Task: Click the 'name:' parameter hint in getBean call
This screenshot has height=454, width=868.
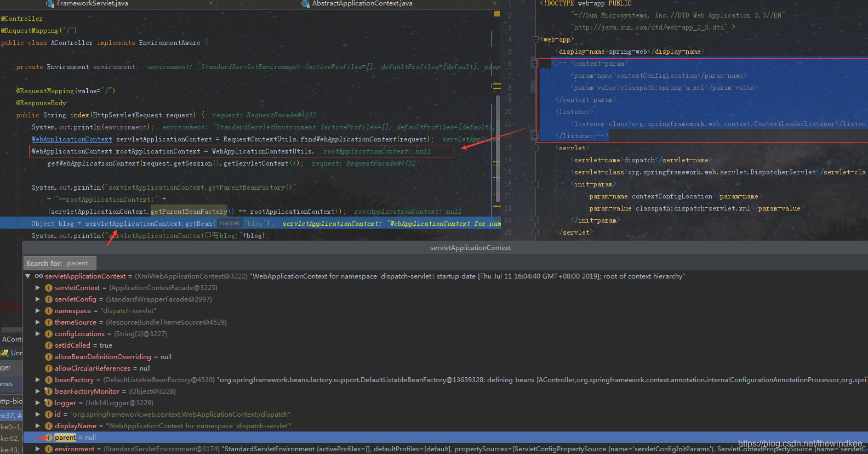Action: pyautogui.click(x=230, y=223)
